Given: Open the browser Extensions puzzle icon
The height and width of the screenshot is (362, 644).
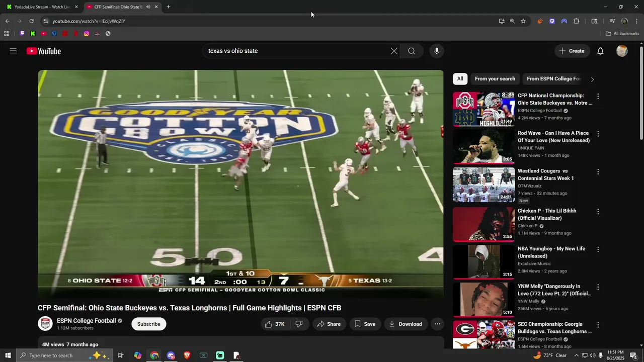Looking at the screenshot, I should click(577, 21).
